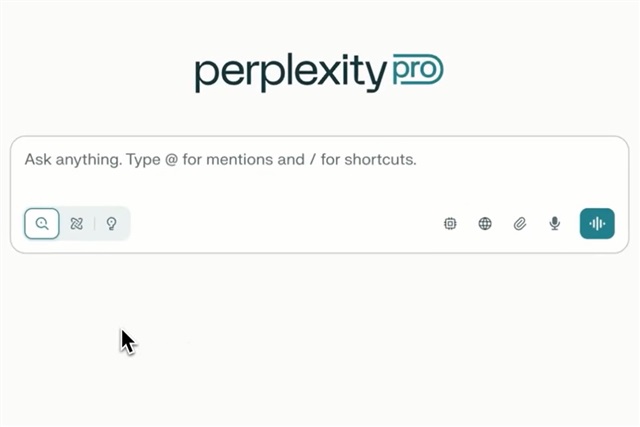Expand the model choice dropdown chip icon
Viewport: 640px width, 427px height.
tap(450, 224)
